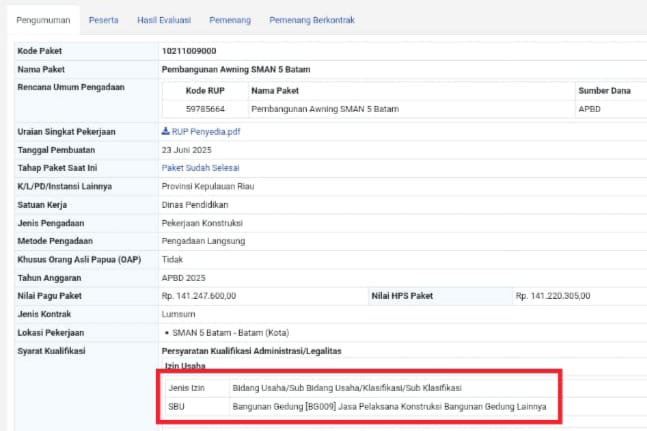Viewport: 647px width, 431px height.
Task: Click the Kode RUP column header
Action: tap(207, 91)
